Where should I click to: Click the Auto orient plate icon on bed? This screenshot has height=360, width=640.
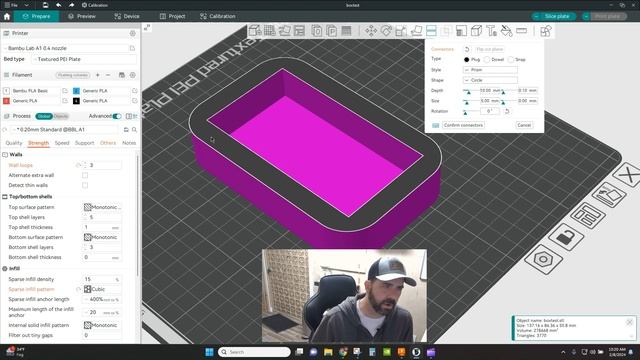(x=609, y=196)
